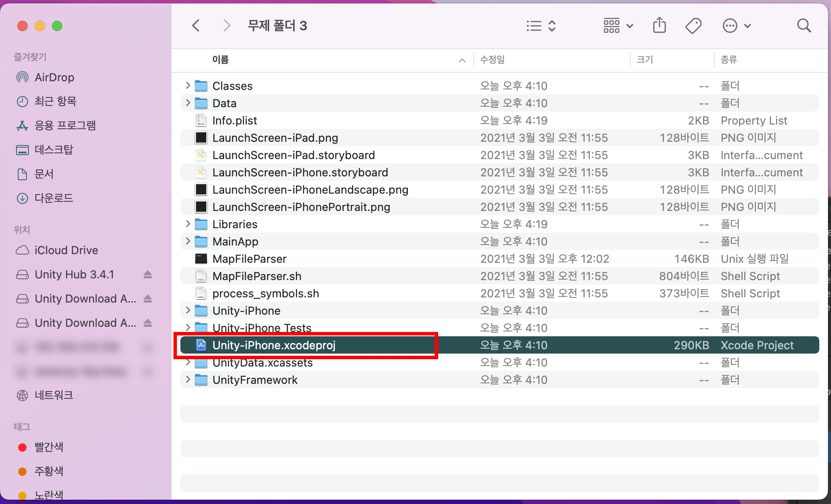This screenshot has height=504, width=831.
Task: Sort by the 수정일 column header
Action: (x=492, y=60)
